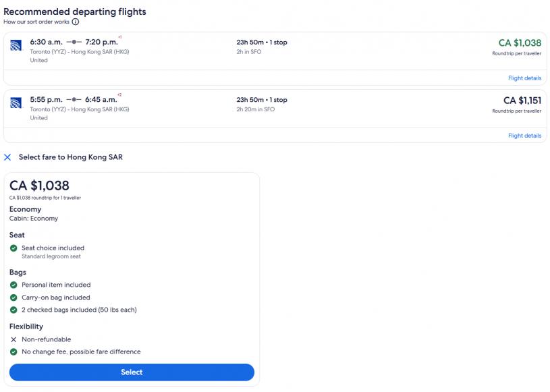Click the stop indicator on 6:30 a.m. flight

(x=74, y=43)
